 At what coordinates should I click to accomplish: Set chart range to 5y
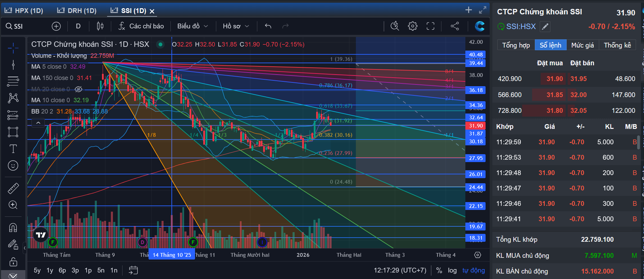coord(37,270)
